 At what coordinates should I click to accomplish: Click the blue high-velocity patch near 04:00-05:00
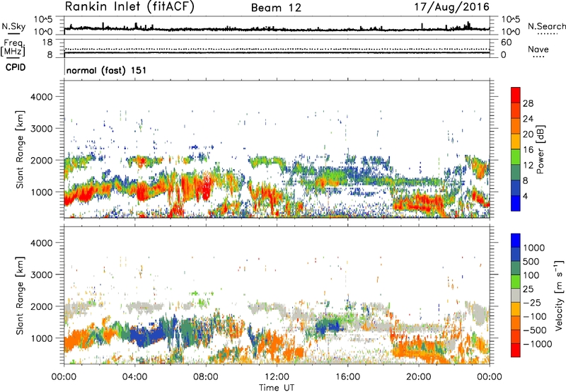[x=146, y=335]
